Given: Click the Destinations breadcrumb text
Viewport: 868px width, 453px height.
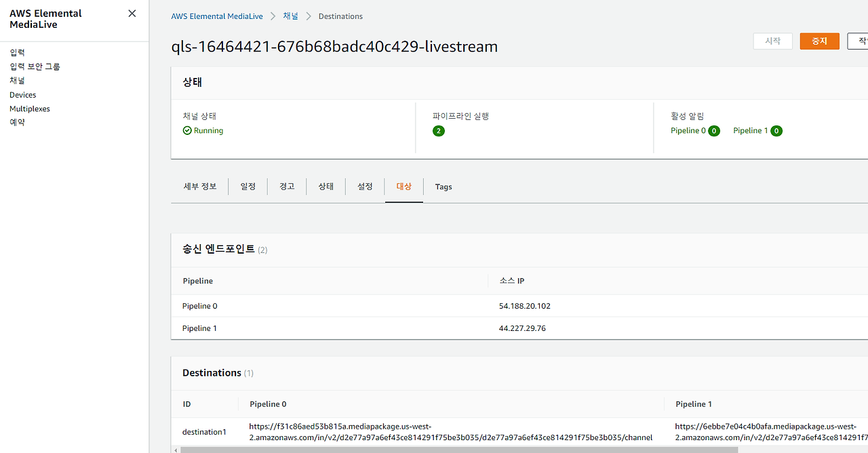Looking at the screenshot, I should (340, 16).
